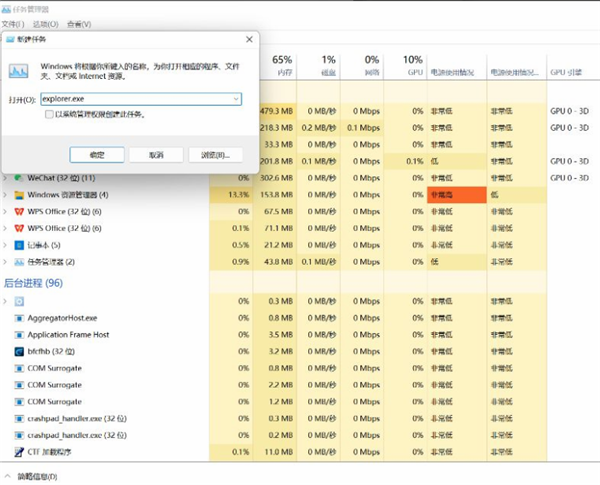Open the explorer.exe combo box dropdown arrow
This screenshot has width=600, height=485.
click(235, 99)
